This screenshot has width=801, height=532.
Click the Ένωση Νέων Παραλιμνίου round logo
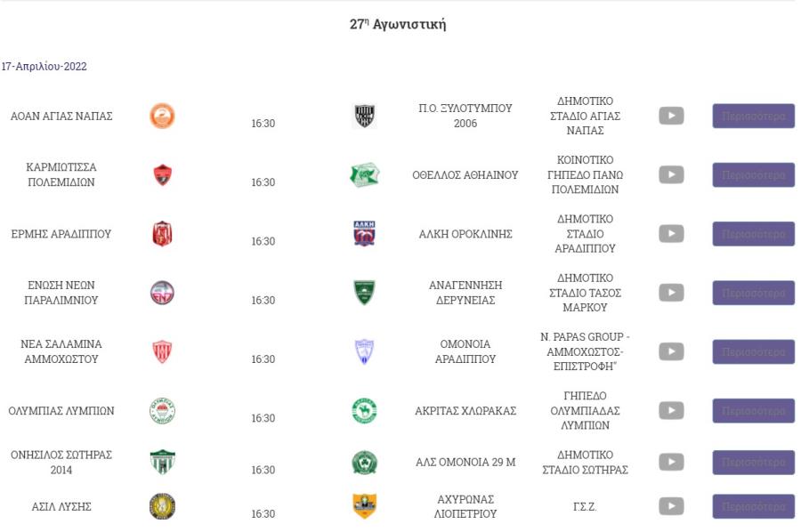pyautogui.click(x=162, y=293)
